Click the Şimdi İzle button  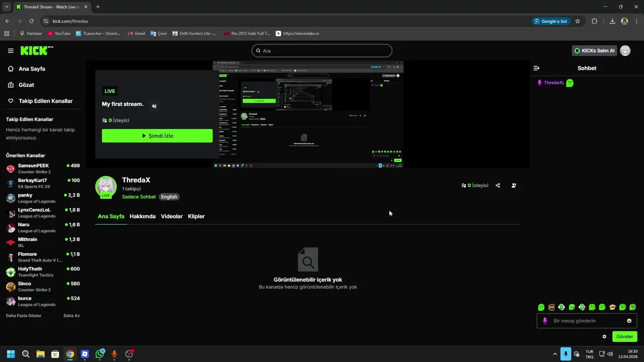click(157, 136)
